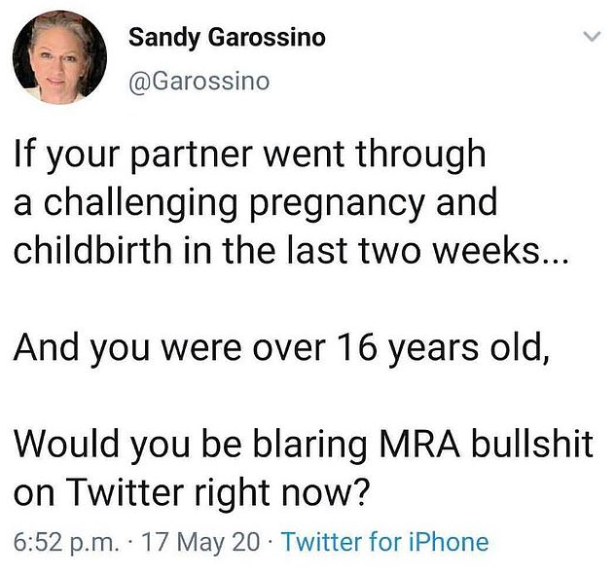
Task: Click the 17 May 20 date
Action: 200,542
